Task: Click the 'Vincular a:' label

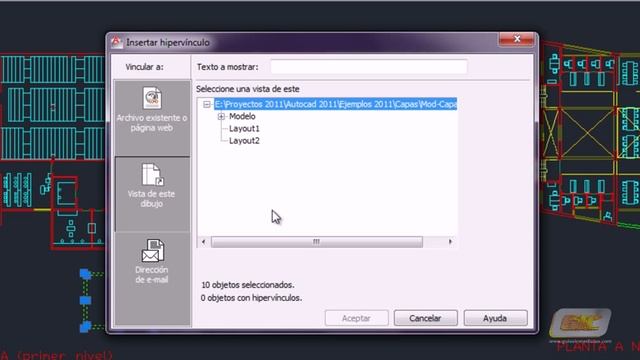Action: tap(144, 67)
